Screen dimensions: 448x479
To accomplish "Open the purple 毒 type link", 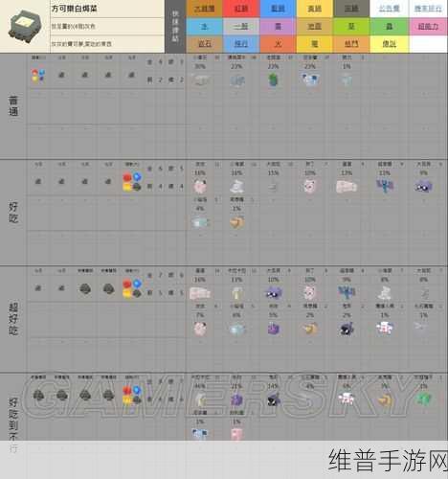I will pos(278,26).
